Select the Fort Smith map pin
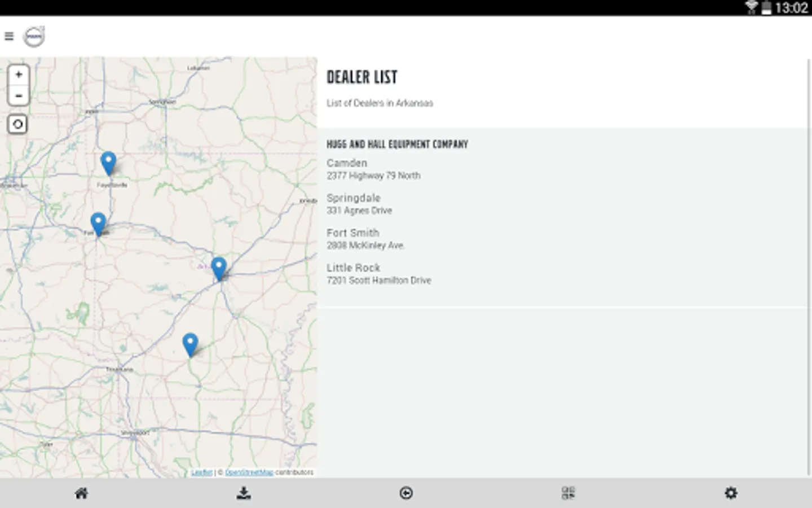Screen dimensions: 812x508 pyautogui.click(x=98, y=224)
